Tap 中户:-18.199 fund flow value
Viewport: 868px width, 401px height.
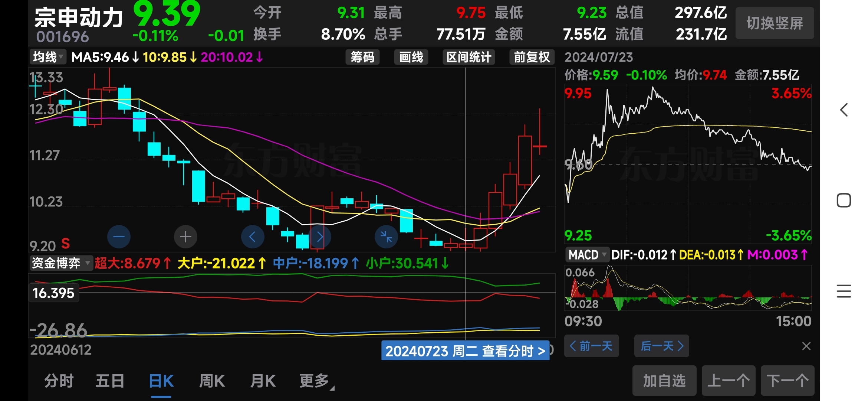(x=316, y=263)
